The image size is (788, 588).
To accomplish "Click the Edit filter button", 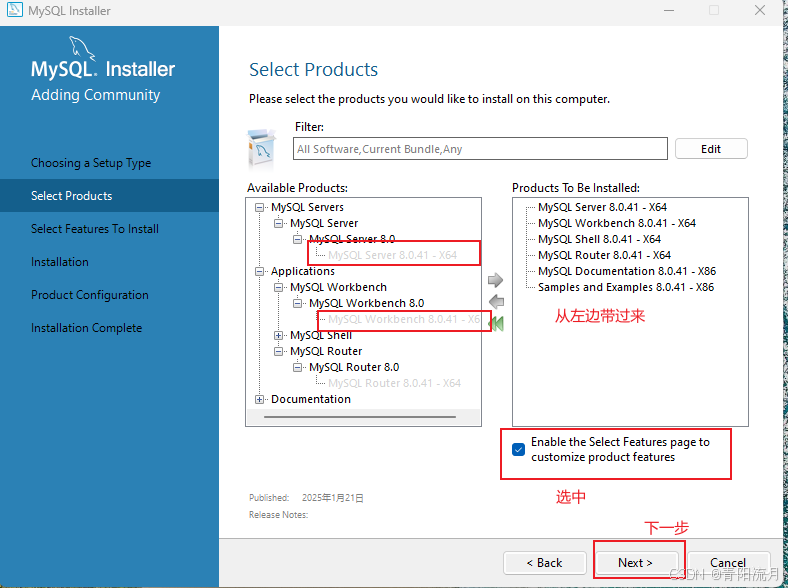I will coord(711,149).
